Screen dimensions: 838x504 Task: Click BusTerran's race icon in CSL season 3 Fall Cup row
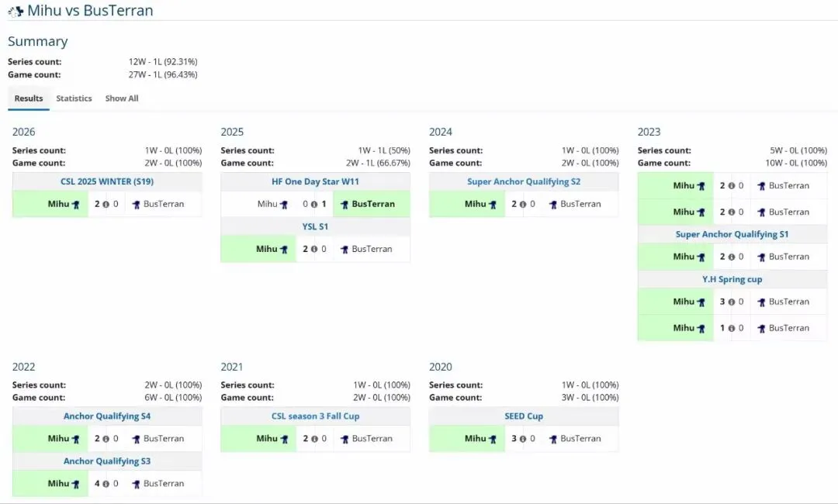[345, 439]
